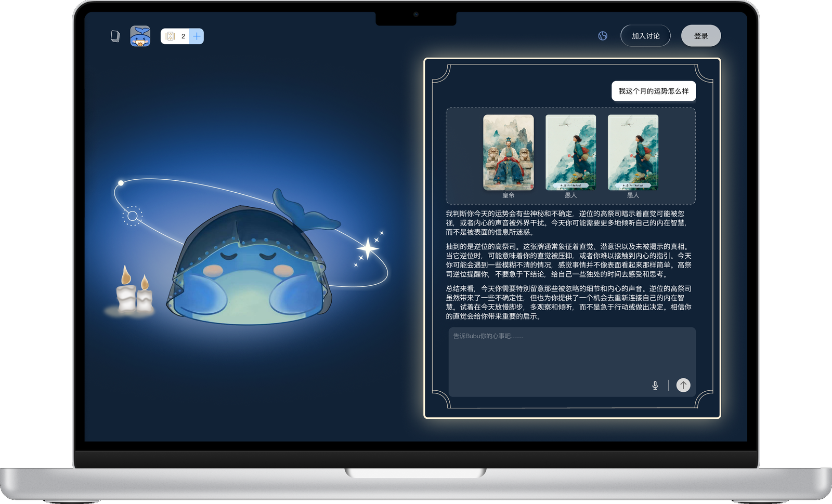Add more draws with the plus button

197,36
